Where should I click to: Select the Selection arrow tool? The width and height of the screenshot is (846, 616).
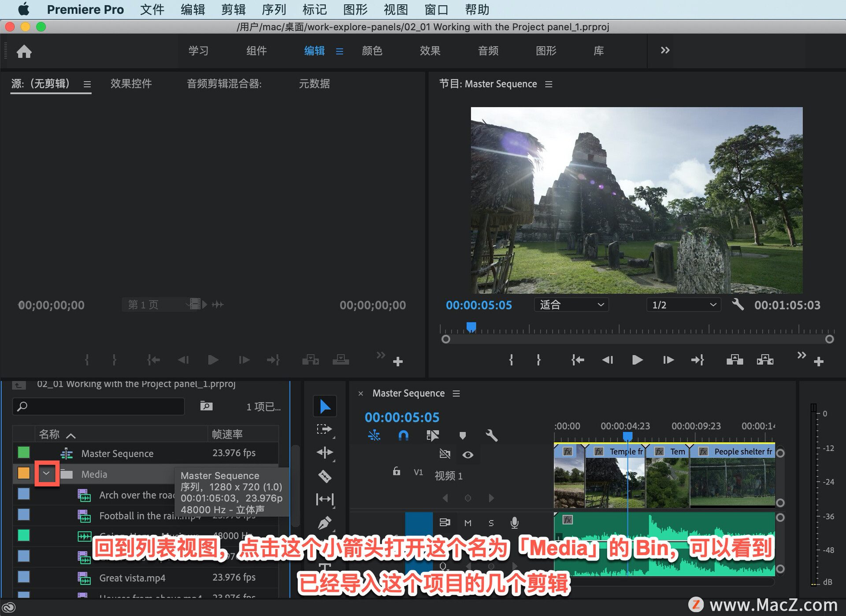(x=325, y=406)
